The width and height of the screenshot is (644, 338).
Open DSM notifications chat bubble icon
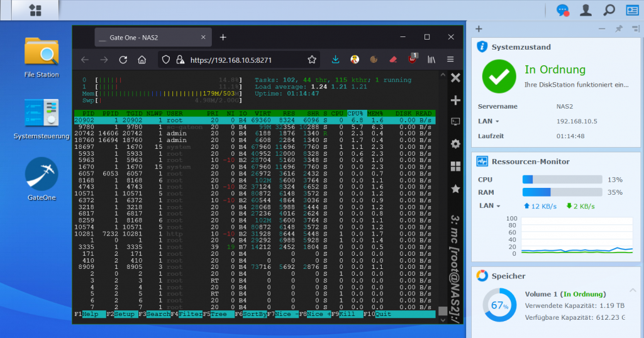(x=563, y=10)
